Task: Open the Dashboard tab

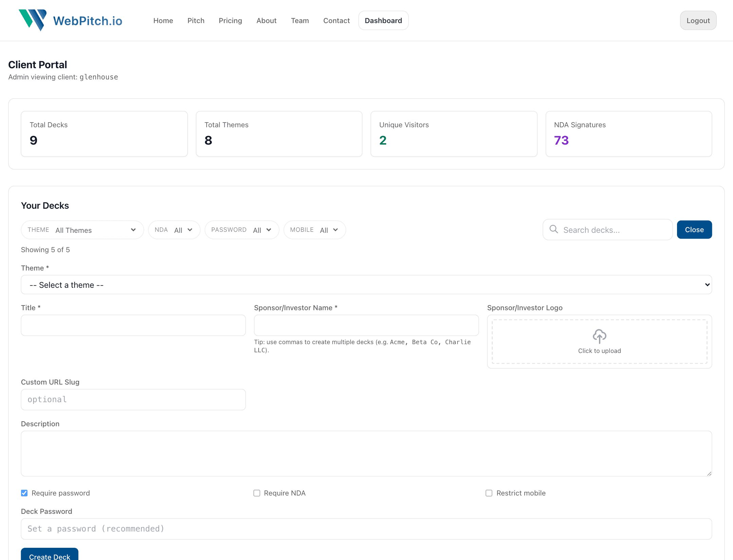Action: click(383, 20)
